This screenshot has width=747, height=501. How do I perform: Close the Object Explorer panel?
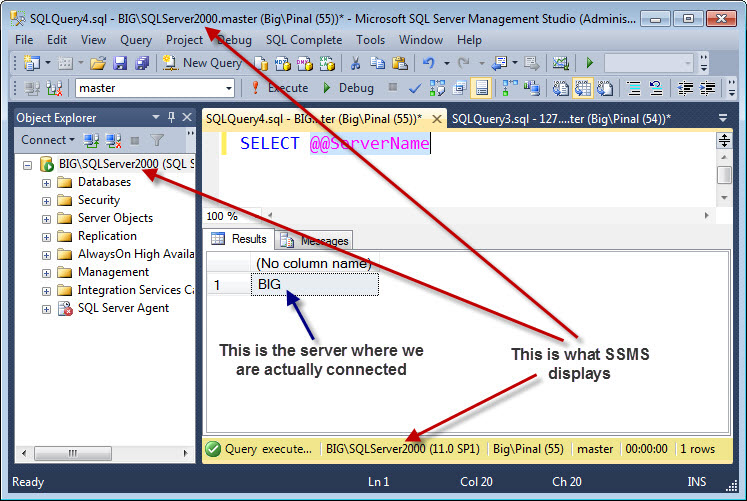(187, 117)
